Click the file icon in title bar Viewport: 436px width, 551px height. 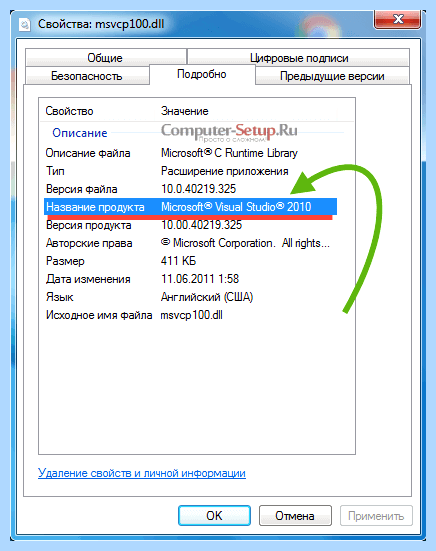point(24,24)
